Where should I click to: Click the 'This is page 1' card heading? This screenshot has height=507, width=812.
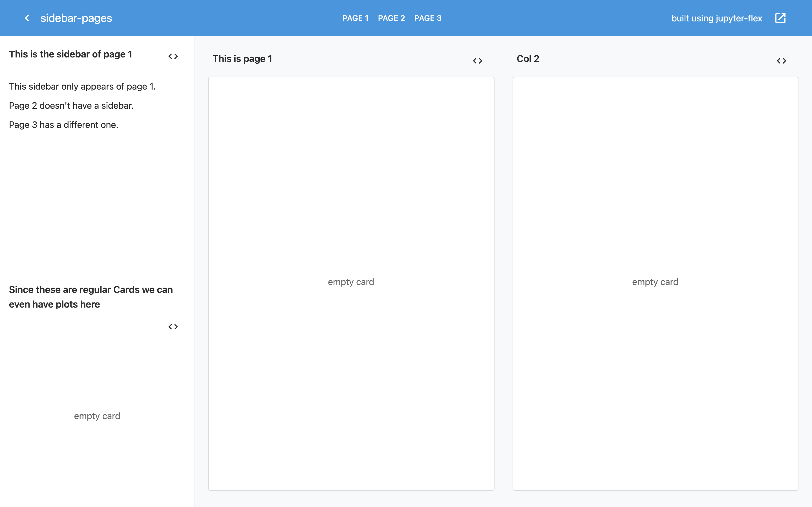click(242, 59)
